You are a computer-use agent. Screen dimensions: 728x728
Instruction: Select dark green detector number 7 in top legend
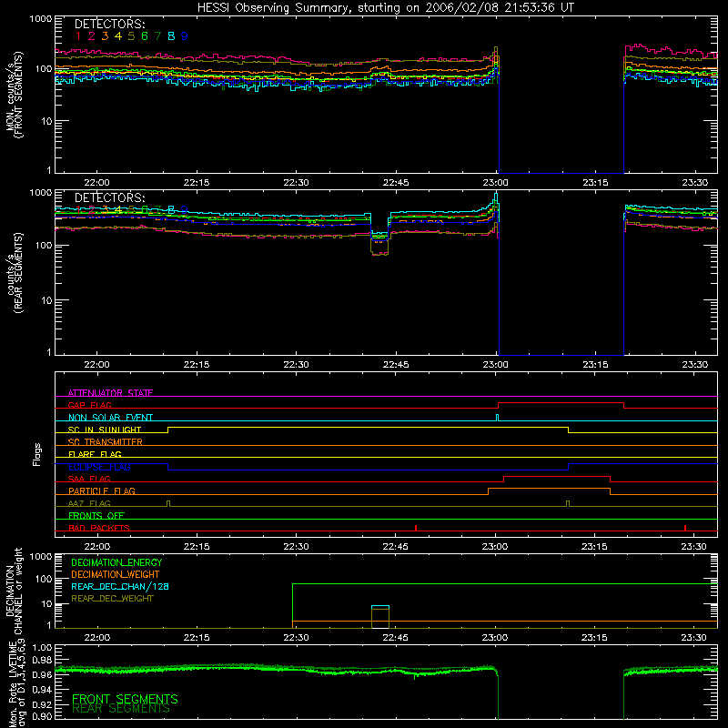point(157,36)
